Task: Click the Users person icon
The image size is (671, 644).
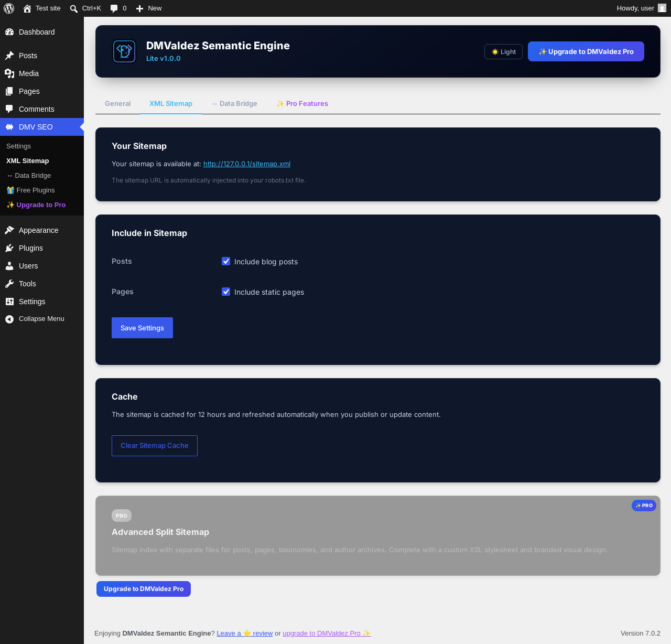Action: [9, 266]
